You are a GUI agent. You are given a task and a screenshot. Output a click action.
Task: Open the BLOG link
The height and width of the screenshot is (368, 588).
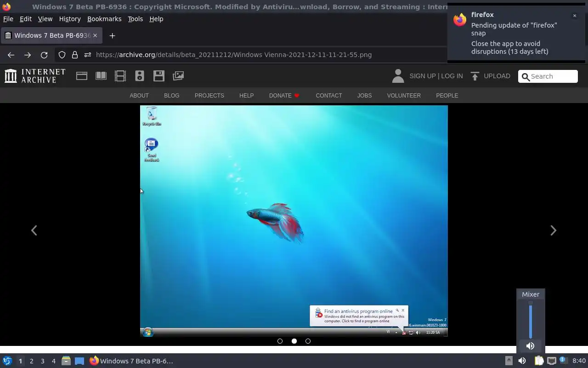172,96
